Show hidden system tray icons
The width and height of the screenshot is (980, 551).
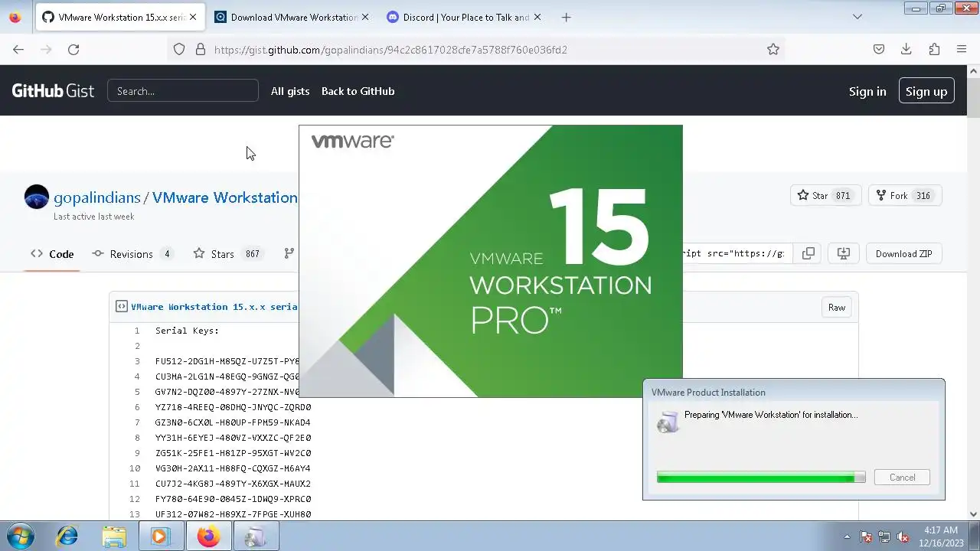[847, 536]
